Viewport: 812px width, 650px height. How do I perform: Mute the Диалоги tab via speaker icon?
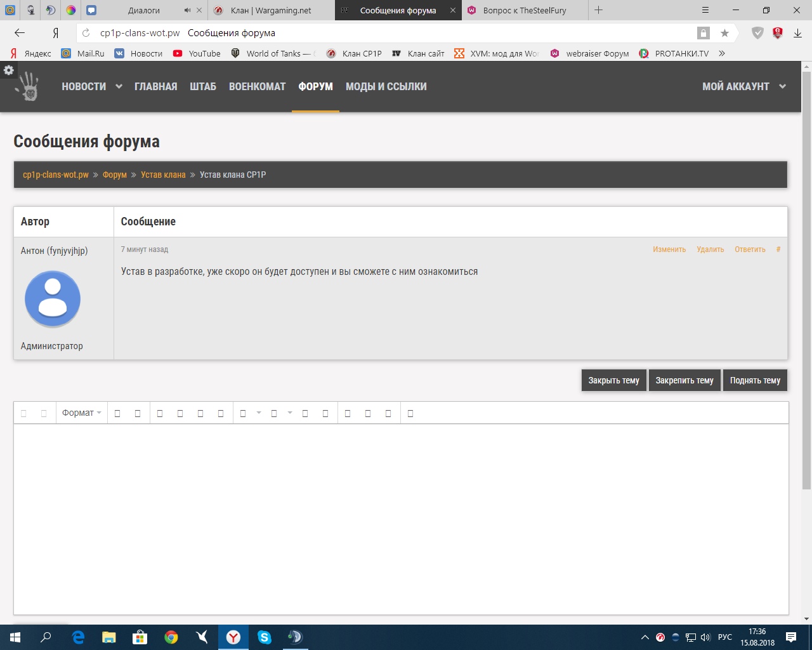point(187,10)
